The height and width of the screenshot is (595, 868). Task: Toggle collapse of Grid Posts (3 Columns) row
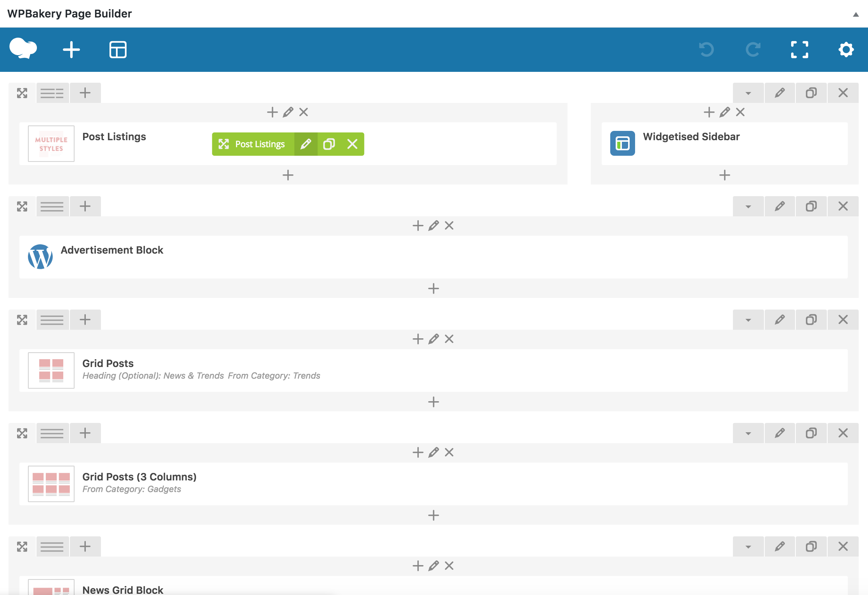point(748,433)
